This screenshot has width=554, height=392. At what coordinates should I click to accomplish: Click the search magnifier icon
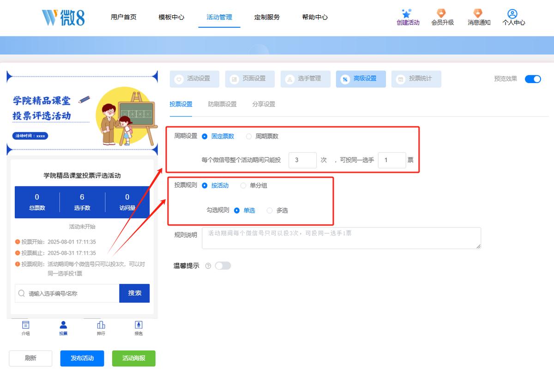click(x=22, y=293)
